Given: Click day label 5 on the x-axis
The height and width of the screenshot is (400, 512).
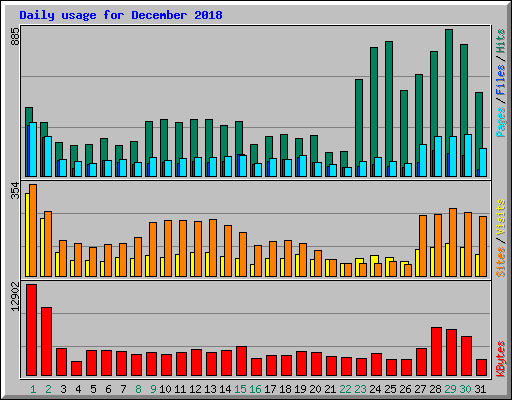Looking at the screenshot, I should pyautogui.click(x=93, y=389).
